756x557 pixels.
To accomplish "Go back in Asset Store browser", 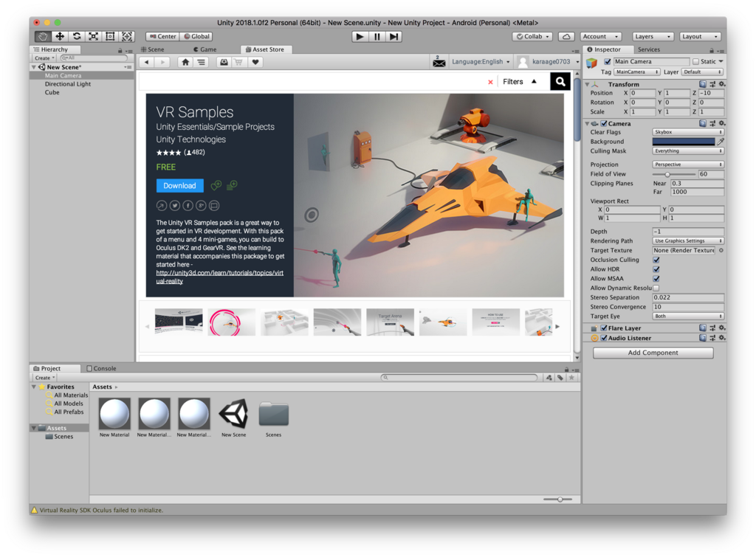I will click(x=147, y=62).
